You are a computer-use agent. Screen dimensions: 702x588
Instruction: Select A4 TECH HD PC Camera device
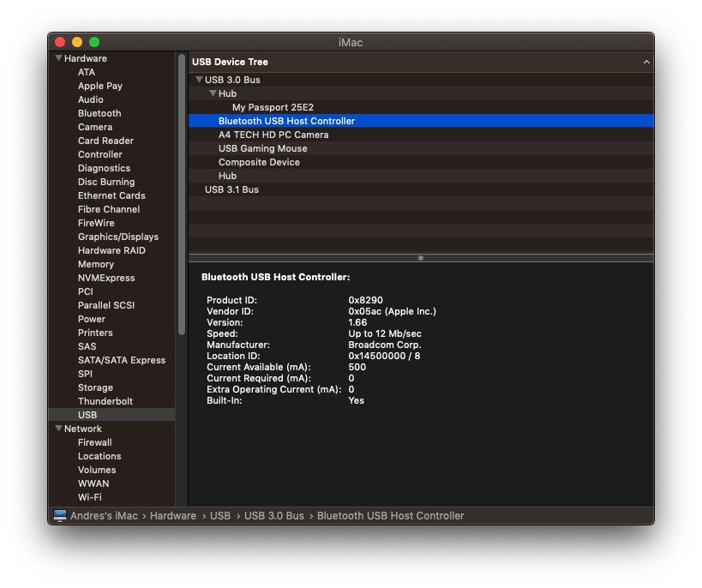[x=421, y=135]
